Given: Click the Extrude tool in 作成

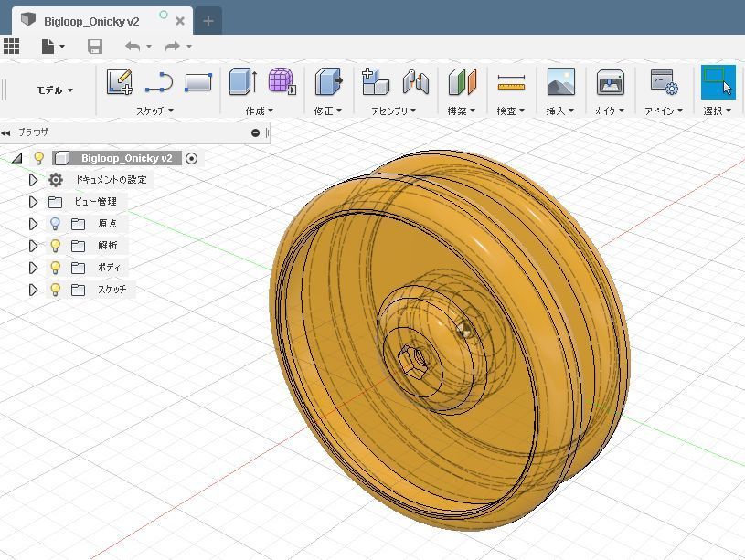Looking at the screenshot, I should point(242,82).
